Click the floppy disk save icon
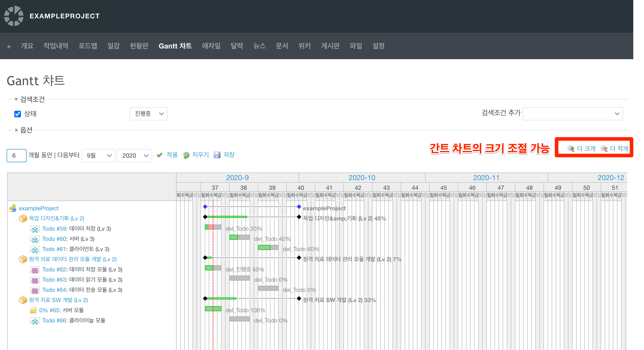The width and height of the screenshot is (644, 350). [x=217, y=155]
